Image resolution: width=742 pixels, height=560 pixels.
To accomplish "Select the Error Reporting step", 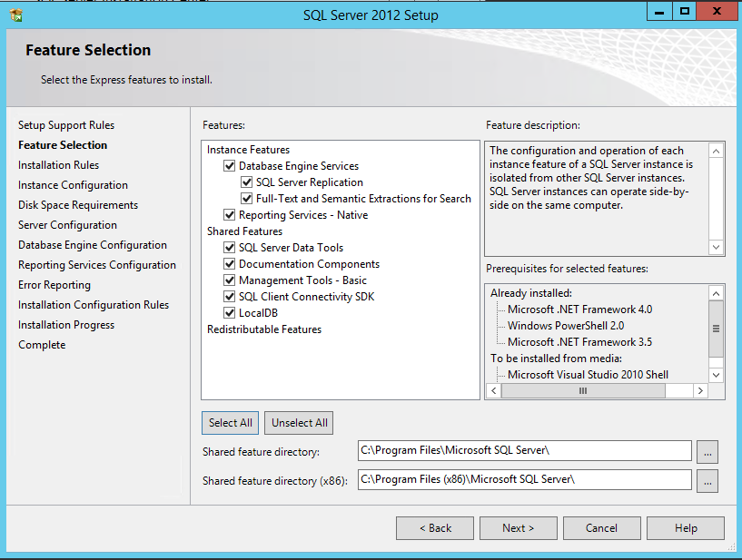I will [x=54, y=285].
